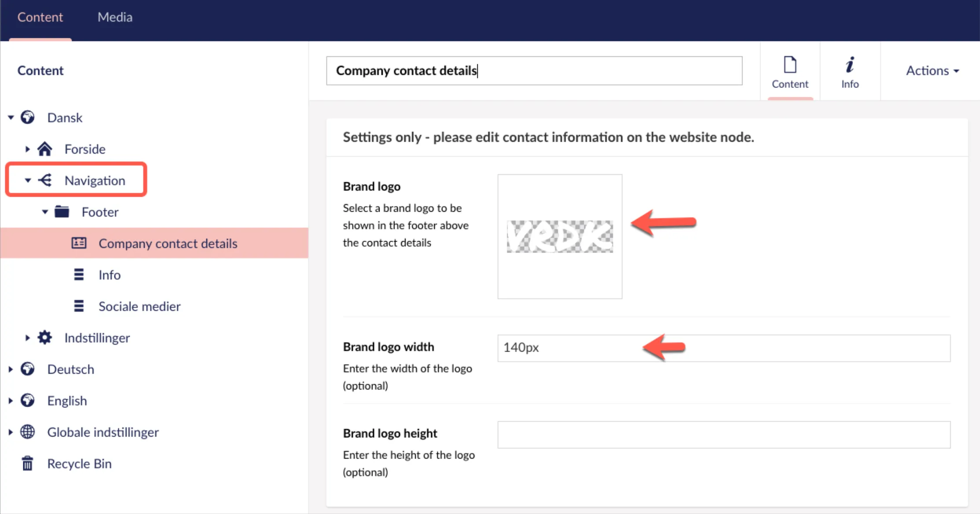
Task: Click the contact card icon for Company contact details
Action: point(79,243)
